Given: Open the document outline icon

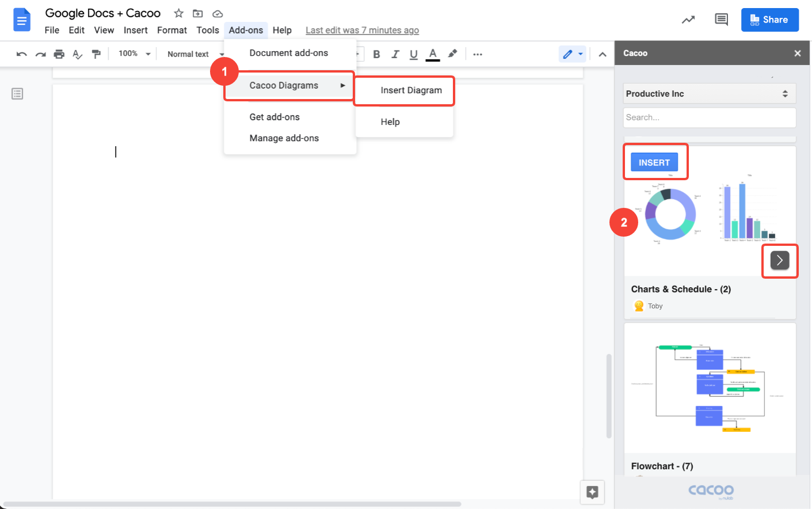Looking at the screenshot, I should 17,94.
